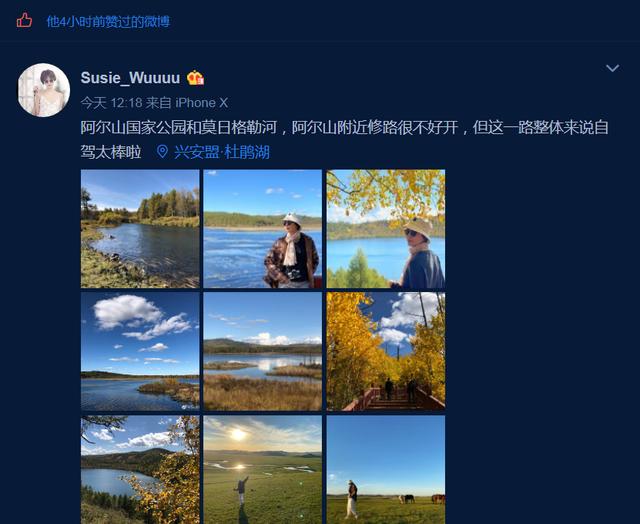Open the white clouds over river photo

(x=140, y=351)
